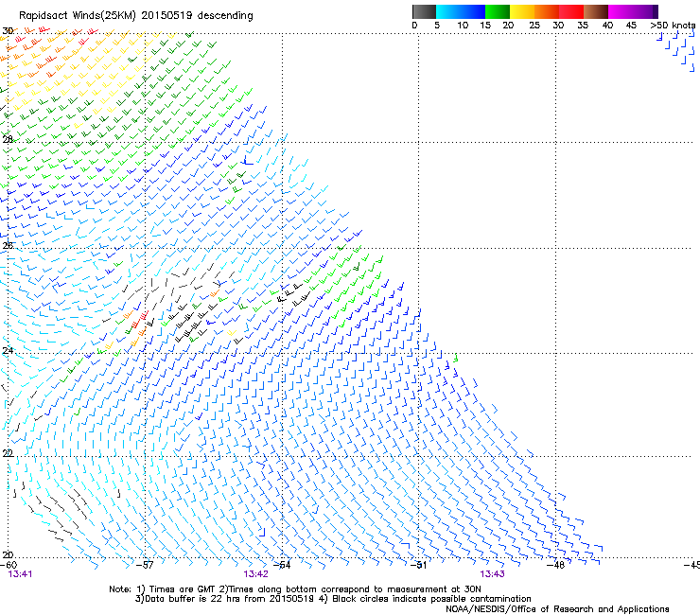Click the longitude label '-51'
Screen dimensions: 700x615
tap(418, 565)
